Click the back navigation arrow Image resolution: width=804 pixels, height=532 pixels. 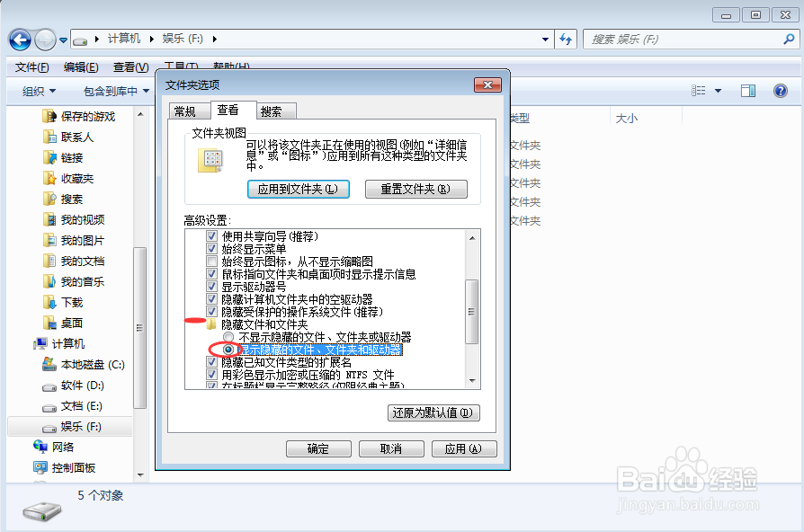coord(20,39)
